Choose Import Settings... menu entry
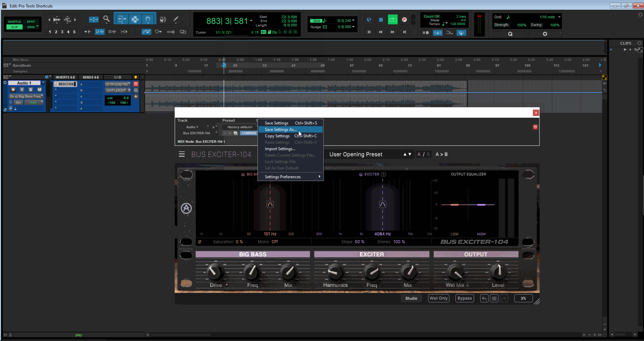644x341 pixels. point(290,149)
